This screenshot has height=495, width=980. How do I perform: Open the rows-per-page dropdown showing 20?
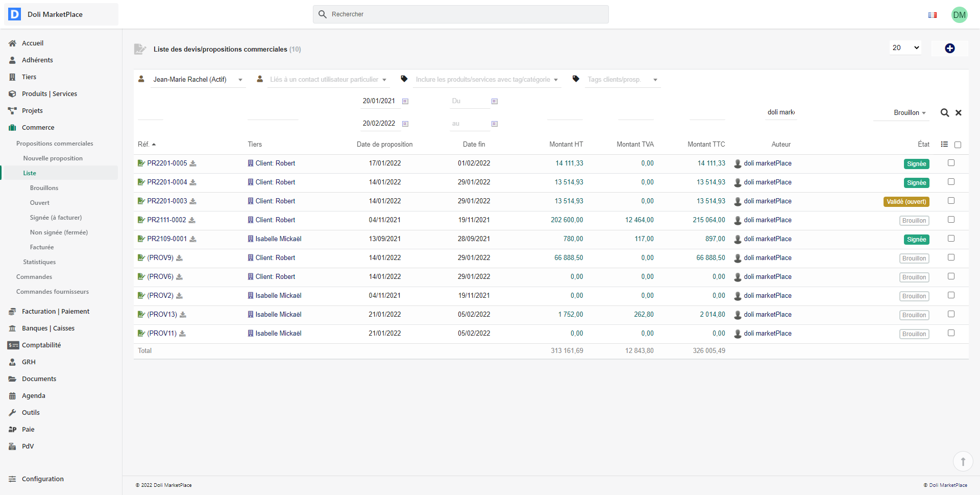click(x=905, y=48)
